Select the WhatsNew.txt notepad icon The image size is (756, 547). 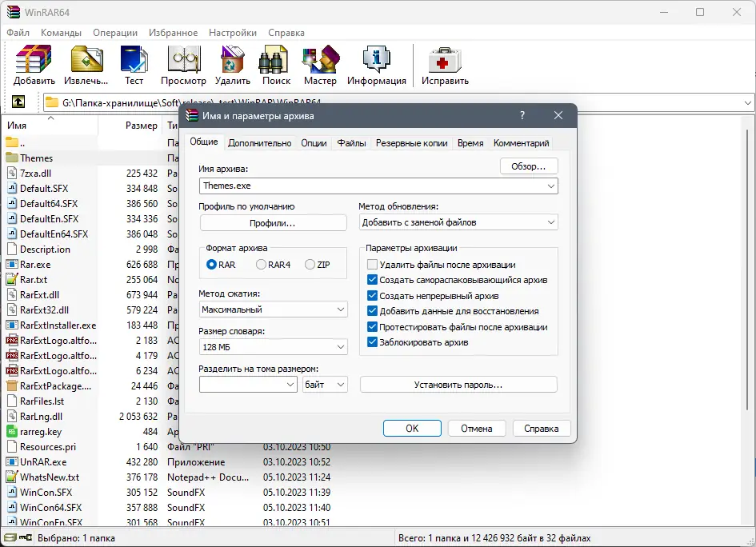(x=11, y=477)
